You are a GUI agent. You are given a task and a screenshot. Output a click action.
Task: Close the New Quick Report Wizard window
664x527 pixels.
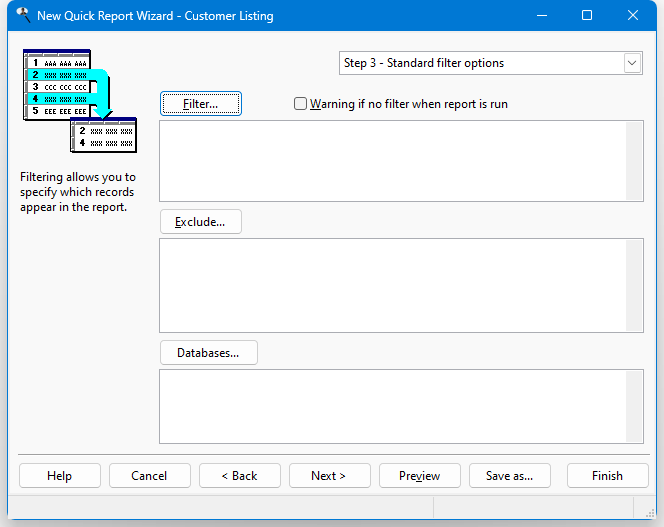(x=633, y=16)
